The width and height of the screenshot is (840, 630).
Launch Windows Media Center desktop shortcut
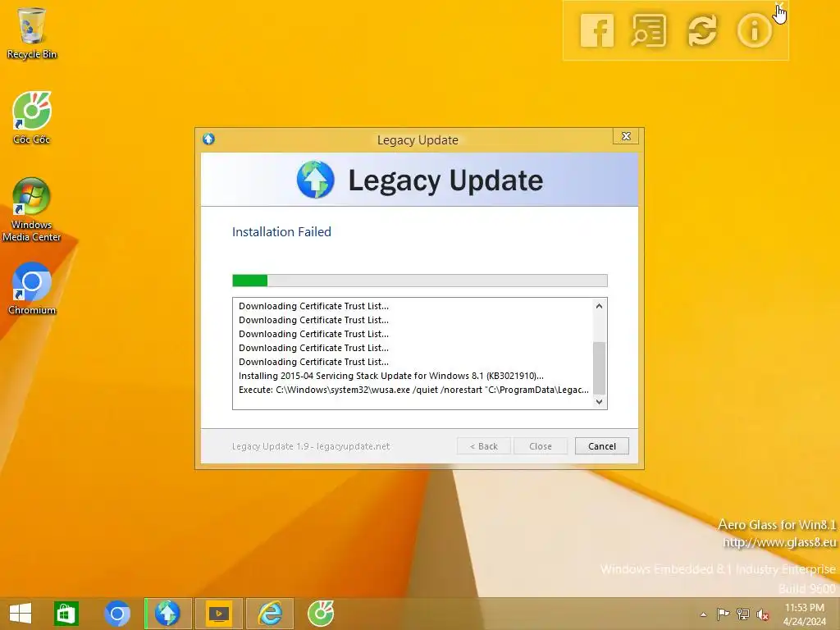[32, 209]
